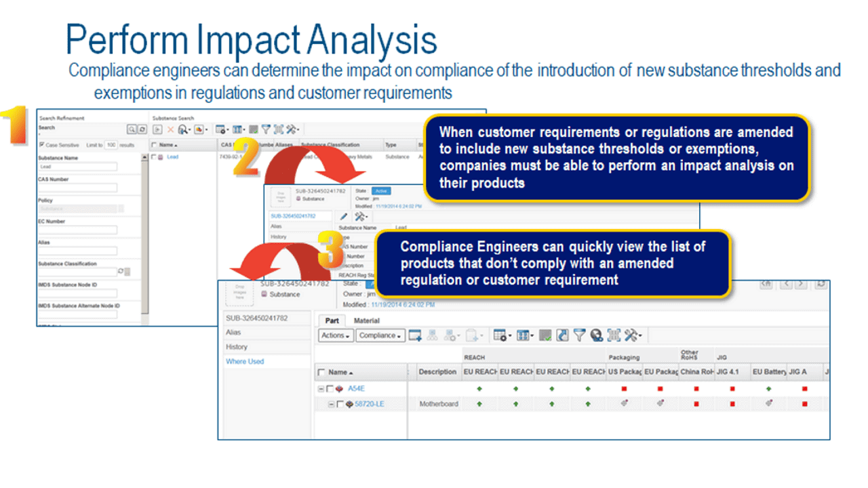Click the Substance Name input field

click(78, 167)
